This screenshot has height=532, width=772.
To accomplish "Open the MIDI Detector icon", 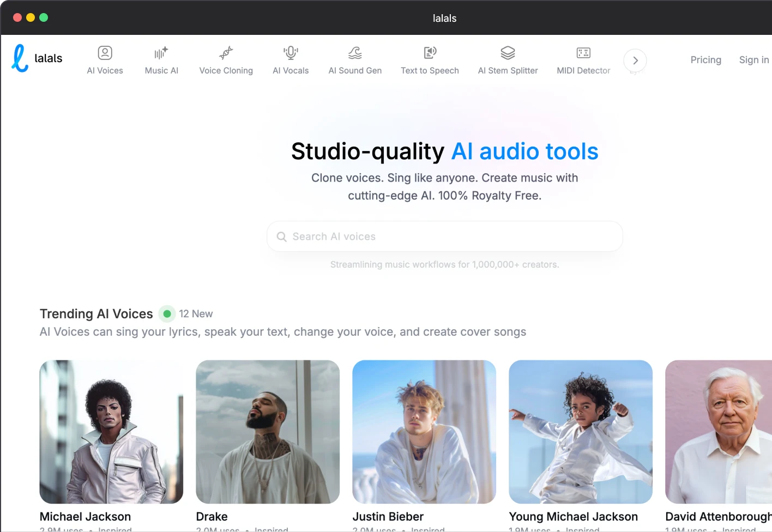I will tap(583, 53).
